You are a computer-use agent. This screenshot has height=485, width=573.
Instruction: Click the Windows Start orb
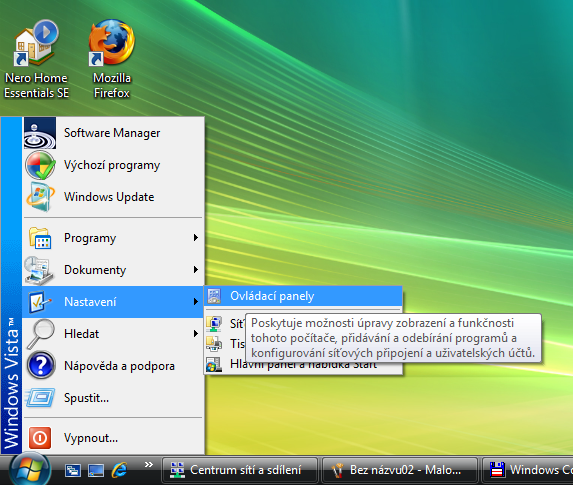(30, 469)
